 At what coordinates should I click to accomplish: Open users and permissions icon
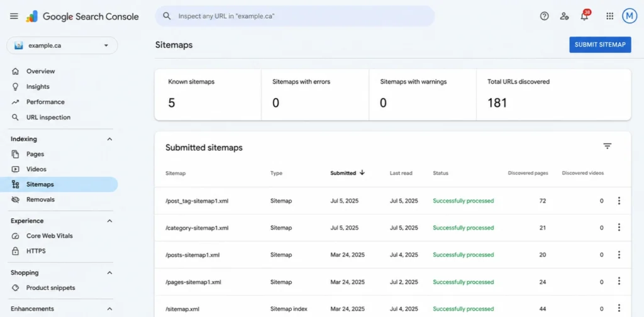[x=564, y=16]
